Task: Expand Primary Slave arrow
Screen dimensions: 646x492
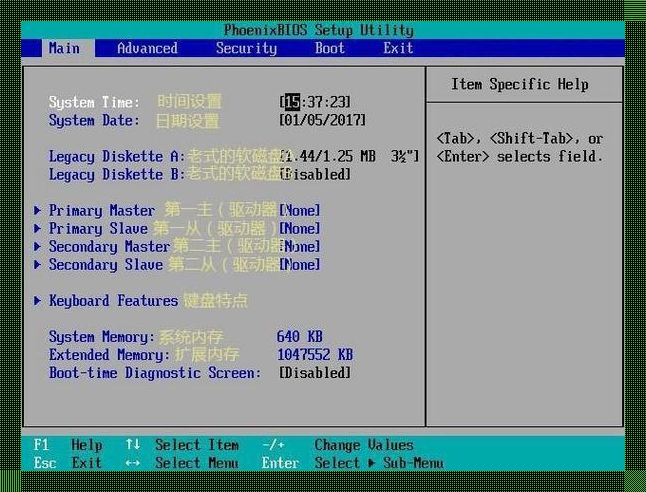Action: (x=37, y=228)
